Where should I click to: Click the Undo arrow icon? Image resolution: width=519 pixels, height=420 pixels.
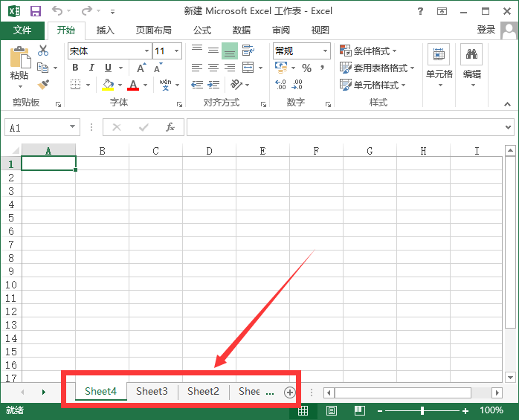(57, 11)
